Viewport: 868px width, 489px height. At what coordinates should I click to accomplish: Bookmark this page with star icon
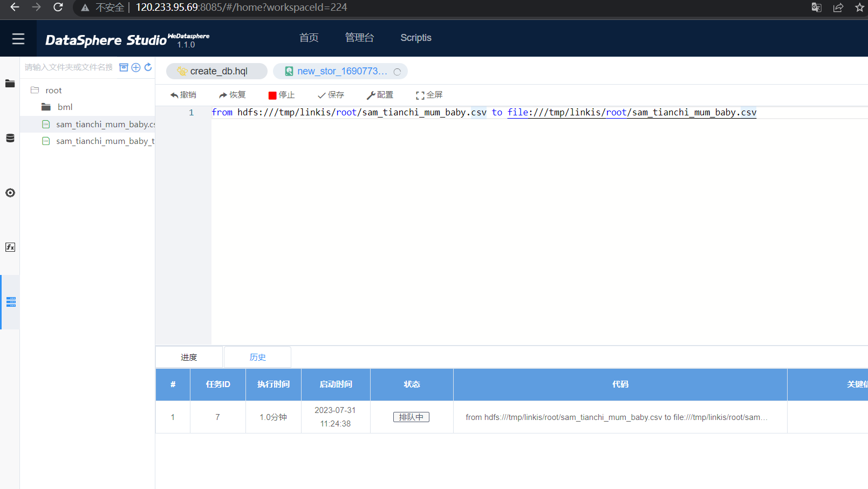pyautogui.click(x=859, y=8)
